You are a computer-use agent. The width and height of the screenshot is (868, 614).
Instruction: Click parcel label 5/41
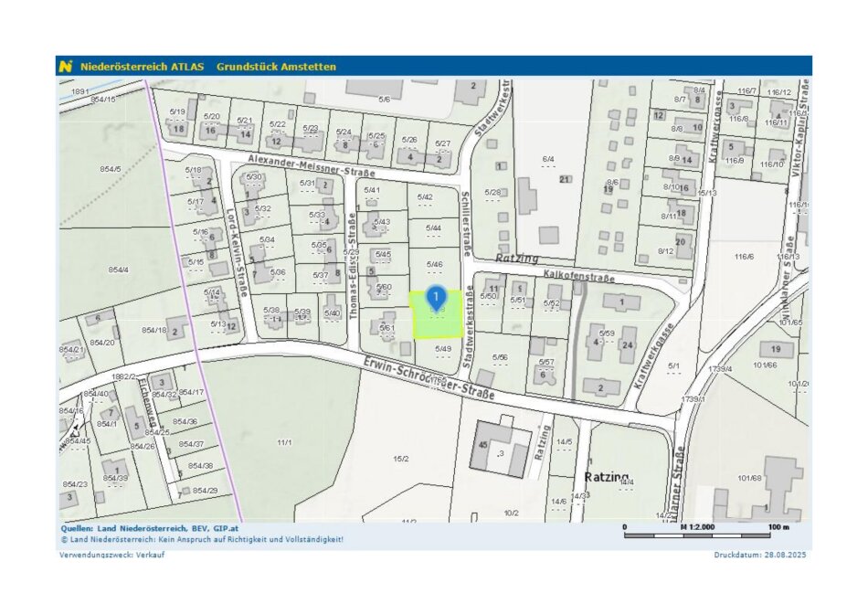[372, 190]
